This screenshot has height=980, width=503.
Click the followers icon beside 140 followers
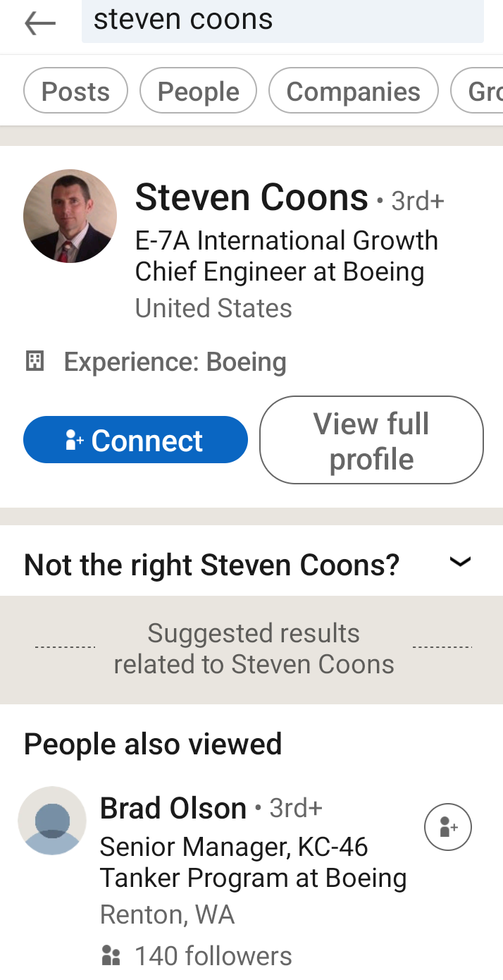(111, 956)
